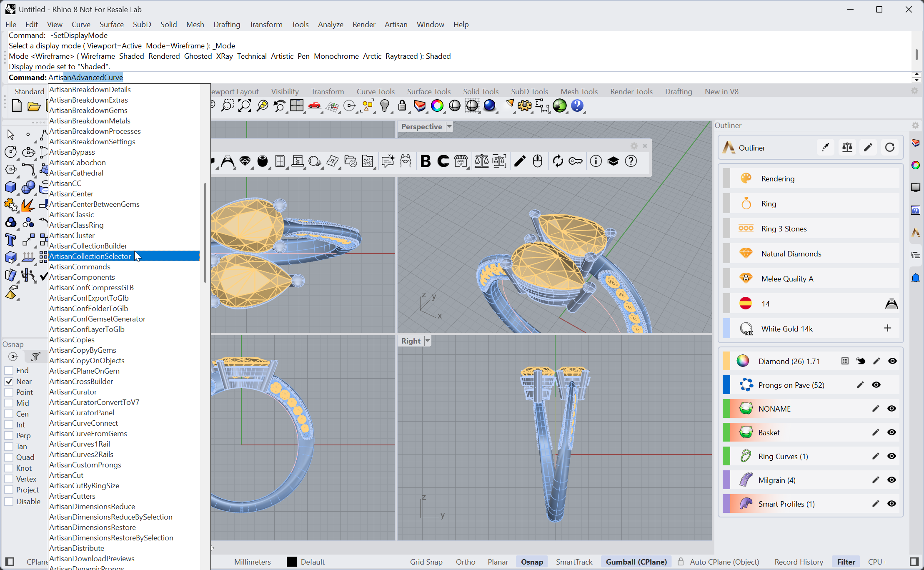924x570 pixels.
Task: Select ArtisanCollectionSelector from the autocomplete list
Action: coord(124,256)
